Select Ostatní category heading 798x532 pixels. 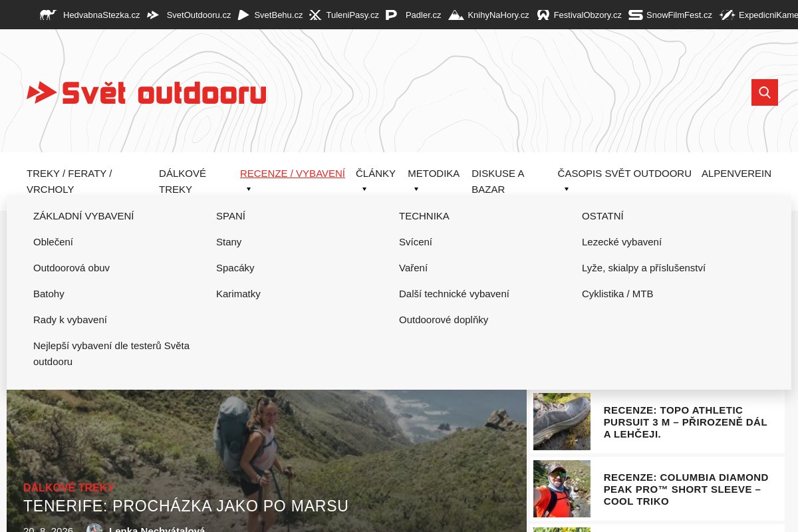[602, 215]
